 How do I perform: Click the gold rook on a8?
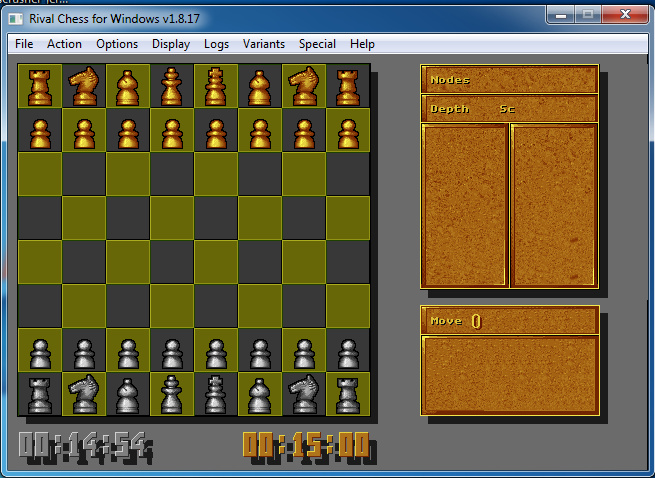click(x=40, y=86)
